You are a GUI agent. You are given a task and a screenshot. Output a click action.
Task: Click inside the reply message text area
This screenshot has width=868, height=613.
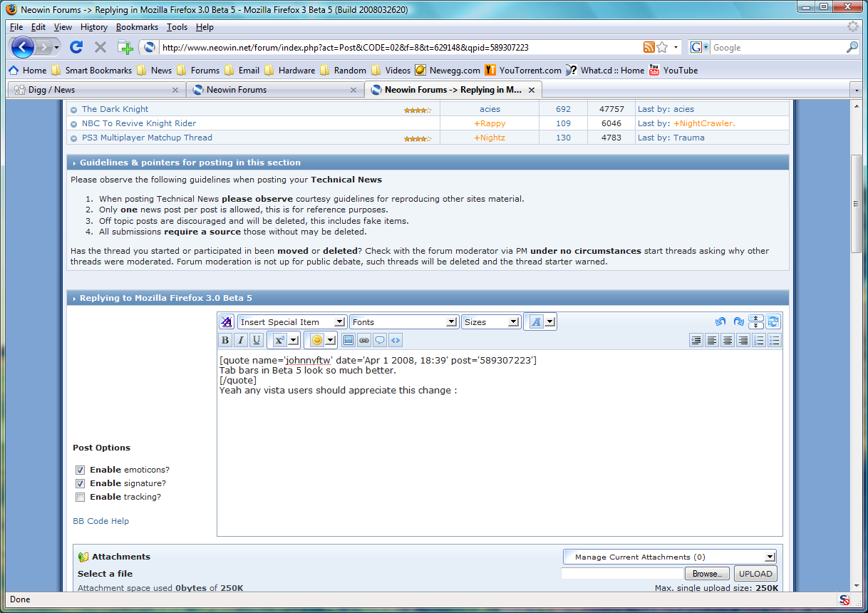point(500,443)
